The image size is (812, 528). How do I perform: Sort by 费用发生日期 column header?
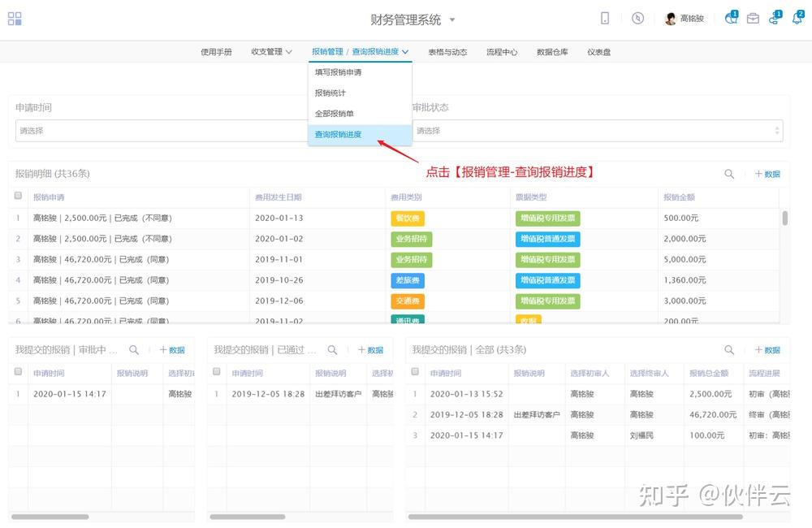click(x=278, y=197)
